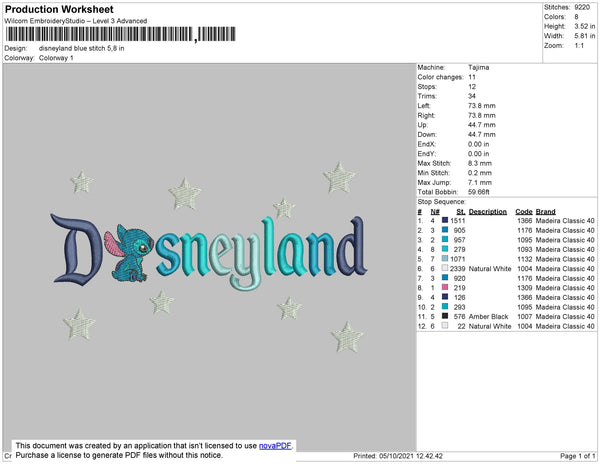Click the Max Stitch value '8.3 mm'
Viewport: 600px width, 464px height.
click(x=479, y=163)
